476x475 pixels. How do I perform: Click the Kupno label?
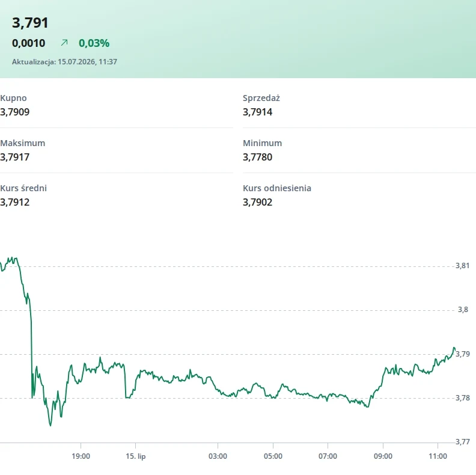click(x=13, y=98)
